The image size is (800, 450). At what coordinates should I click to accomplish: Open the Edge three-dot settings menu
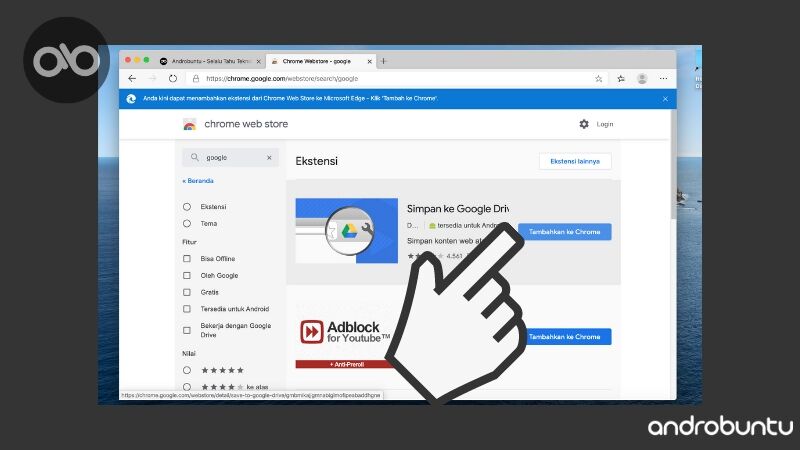tap(663, 79)
